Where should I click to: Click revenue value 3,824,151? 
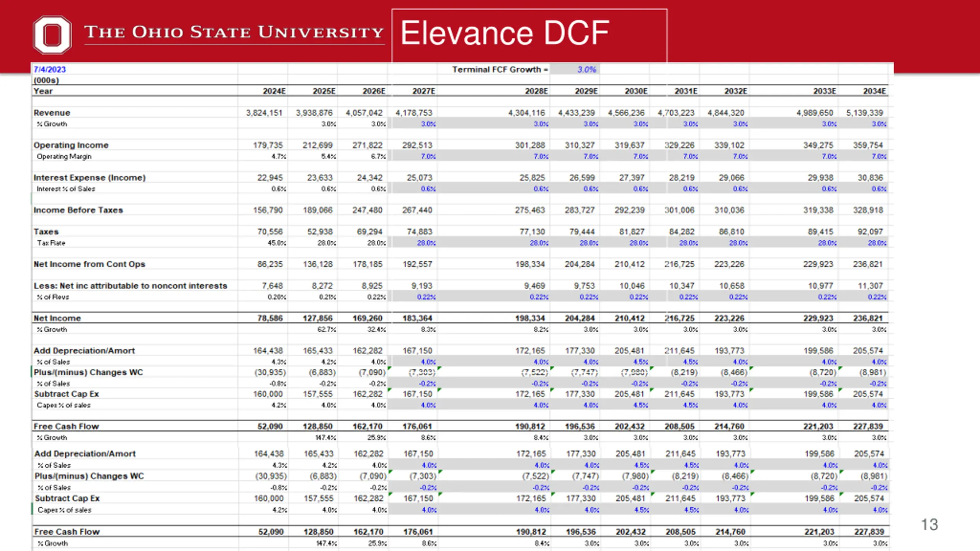[x=264, y=113]
